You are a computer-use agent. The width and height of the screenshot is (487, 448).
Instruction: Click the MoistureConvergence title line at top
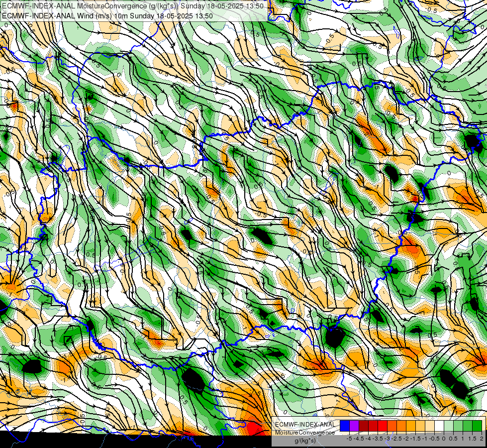point(133,6)
